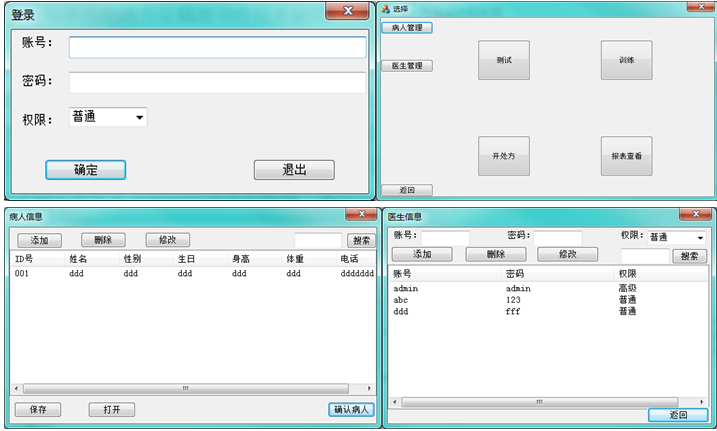Click 密码 input in 医生信息 window
Screen dimensions: 717x431
pos(557,238)
